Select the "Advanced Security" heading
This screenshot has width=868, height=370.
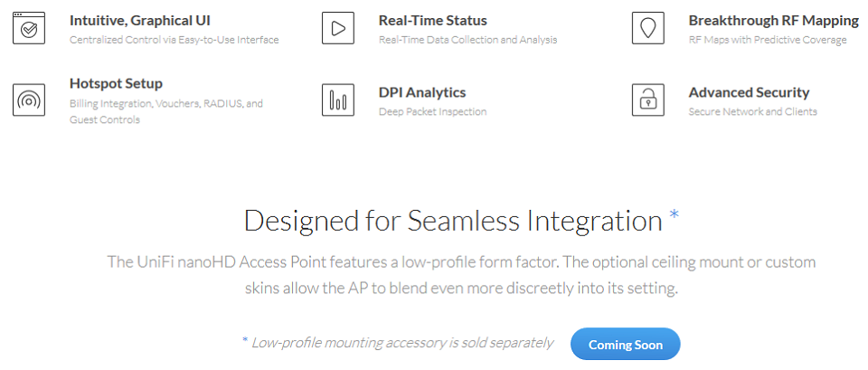pos(749,92)
